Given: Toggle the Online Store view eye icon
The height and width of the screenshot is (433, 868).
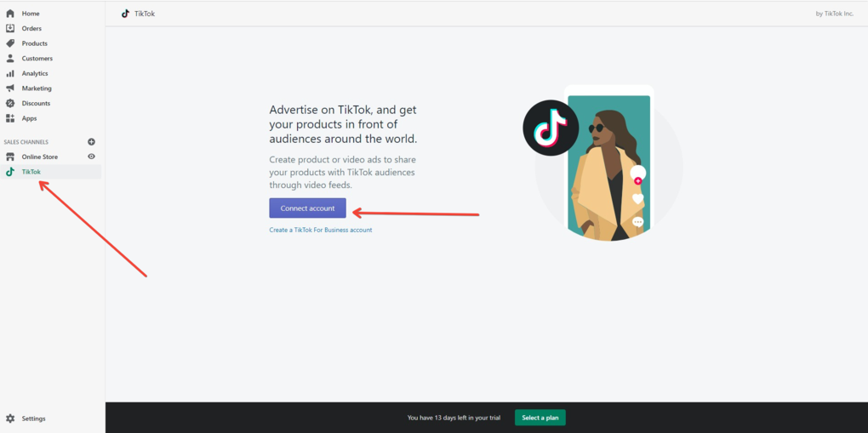Looking at the screenshot, I should tap(91, 157).
